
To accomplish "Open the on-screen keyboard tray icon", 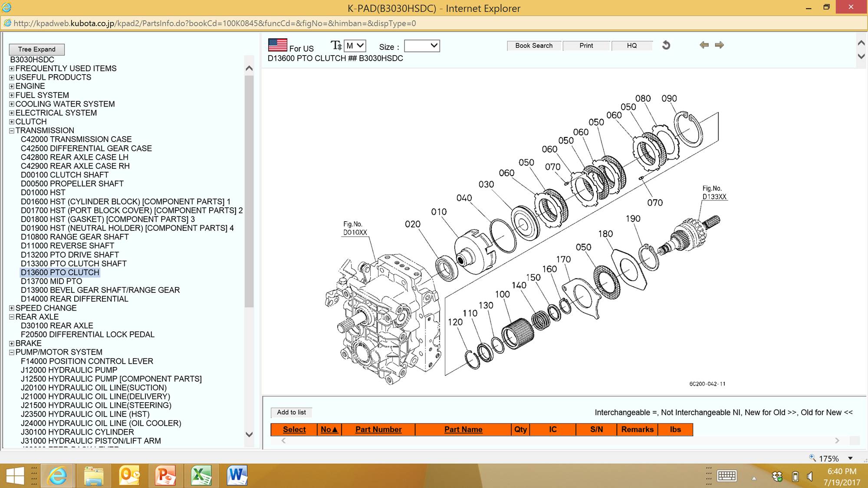I will coord(727,476).
